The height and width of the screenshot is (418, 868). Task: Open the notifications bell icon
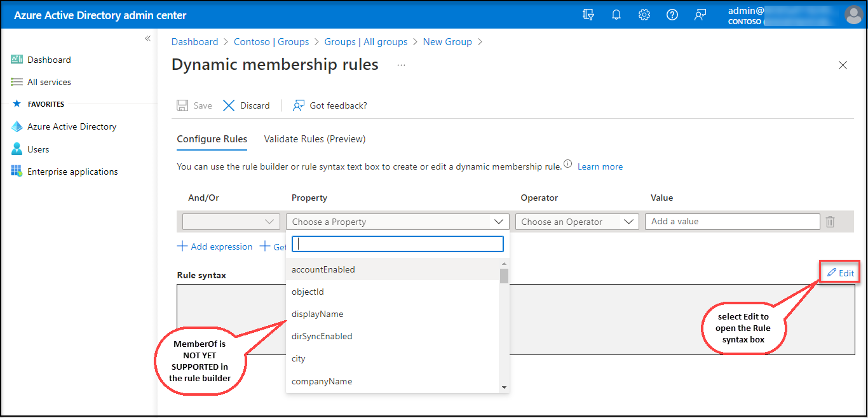coord(616,15)
